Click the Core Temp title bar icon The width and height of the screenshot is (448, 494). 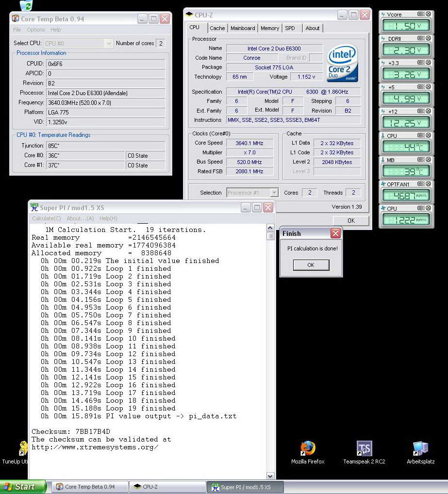pos(16,18)
